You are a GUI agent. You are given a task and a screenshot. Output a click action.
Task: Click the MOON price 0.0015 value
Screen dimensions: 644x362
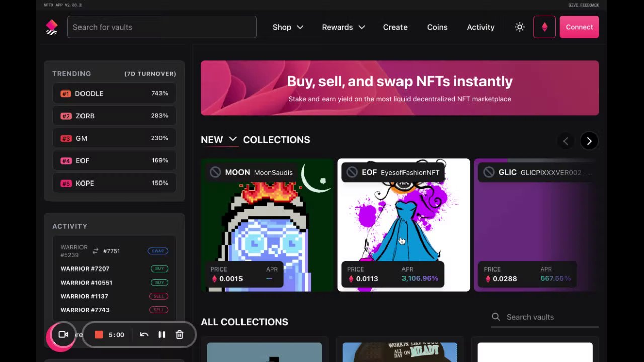pos(230,279)
